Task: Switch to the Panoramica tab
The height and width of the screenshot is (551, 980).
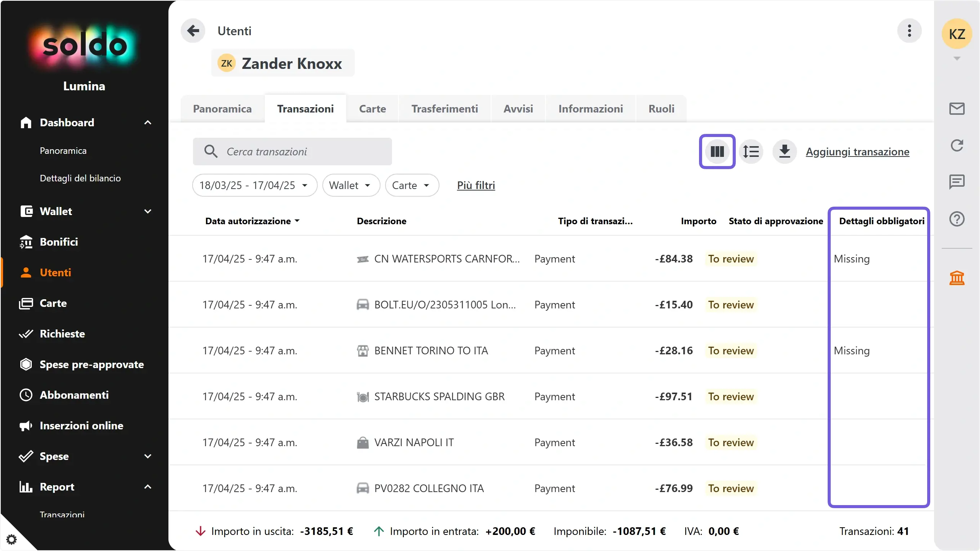Action: 222,109
